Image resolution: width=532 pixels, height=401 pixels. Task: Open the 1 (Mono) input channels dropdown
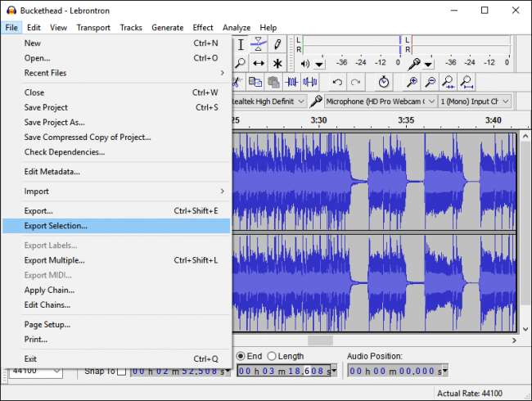(475, 101)
